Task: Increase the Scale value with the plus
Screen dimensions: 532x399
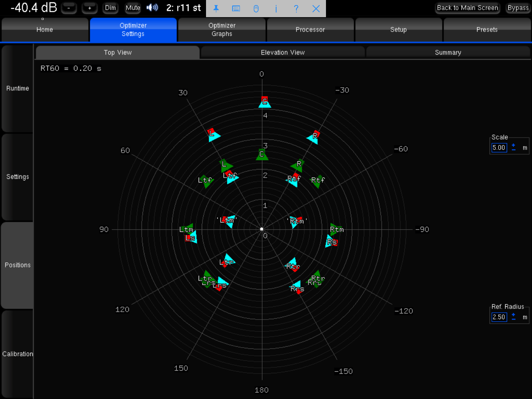Action: (513, 145)
